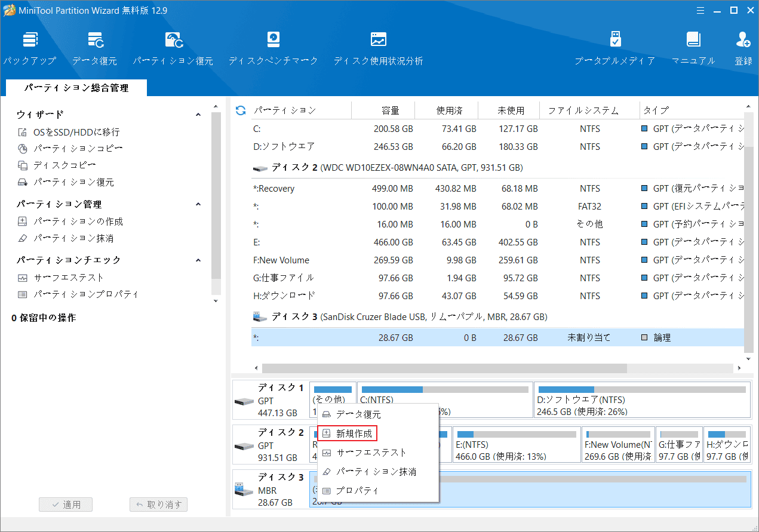Viewport: 759px width, 532px height.
Task: Select the D:ソフトウエア(NTFS) block in the disk map
Action: pos(642,400)
